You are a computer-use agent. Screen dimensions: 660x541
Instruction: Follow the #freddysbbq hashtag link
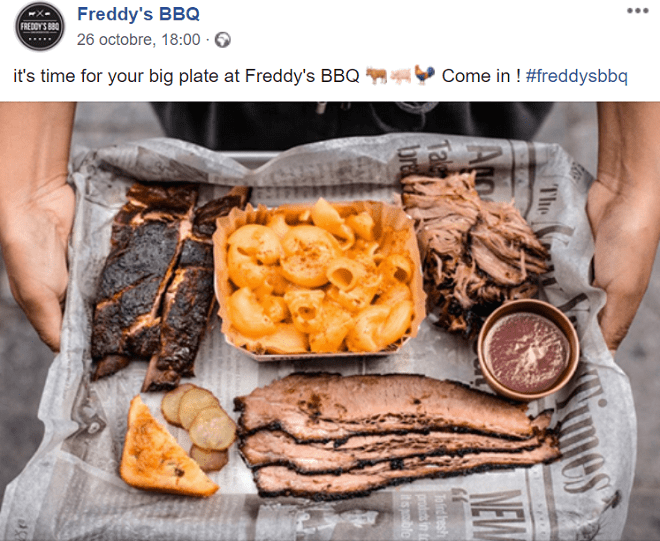[577, 76]
